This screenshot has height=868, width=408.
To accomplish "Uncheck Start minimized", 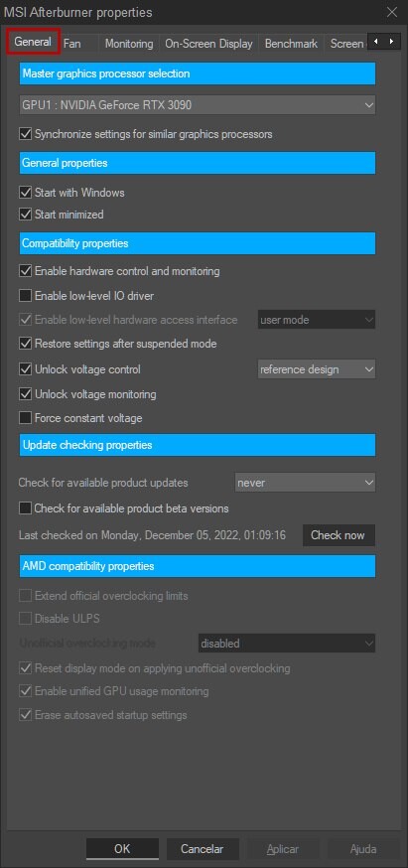I will pos(25,215).
